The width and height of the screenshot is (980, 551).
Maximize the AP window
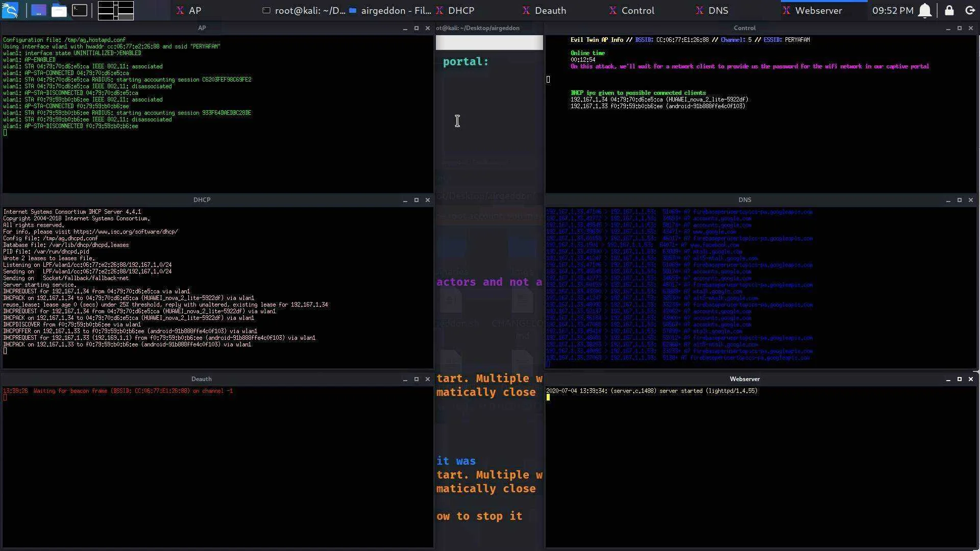pyautogui.click(x=416, y=29)
